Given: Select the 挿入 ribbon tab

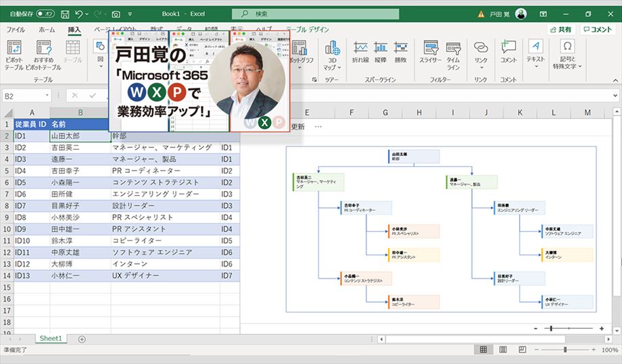Looking at the screenshot, I should click(x=74, y=30).
